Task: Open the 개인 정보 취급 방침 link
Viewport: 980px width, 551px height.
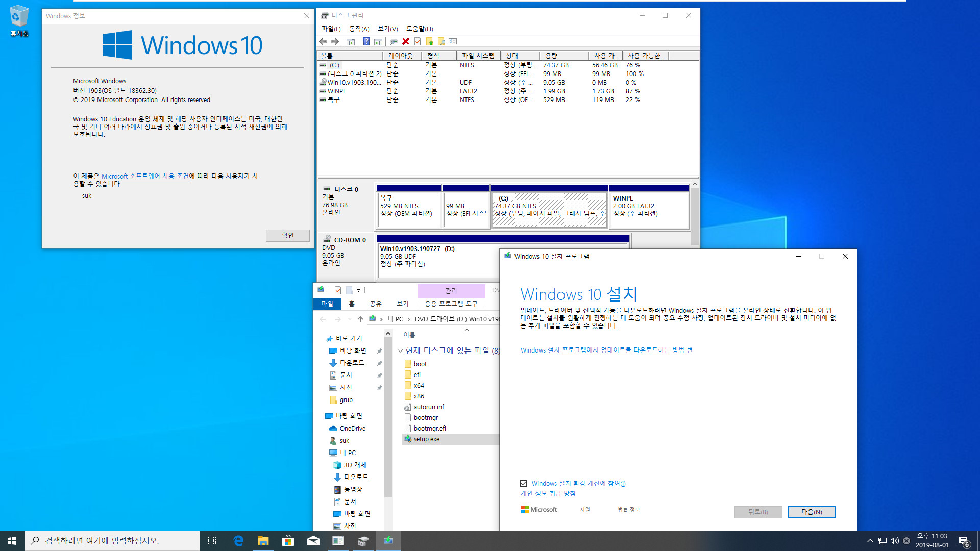Action: [548, 493]
